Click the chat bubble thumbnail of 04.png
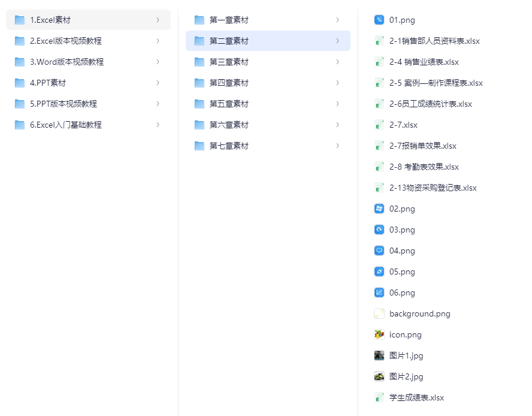532x416 pixels. [x=379, y=251]
